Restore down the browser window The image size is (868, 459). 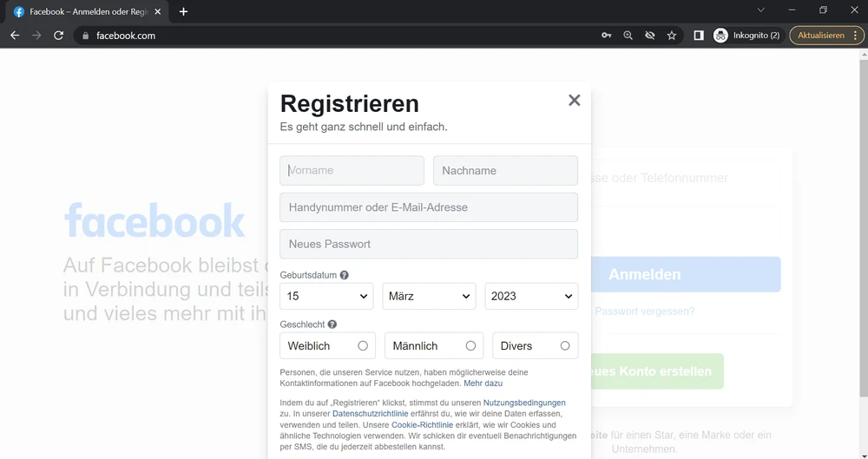[x=823, y=10]
